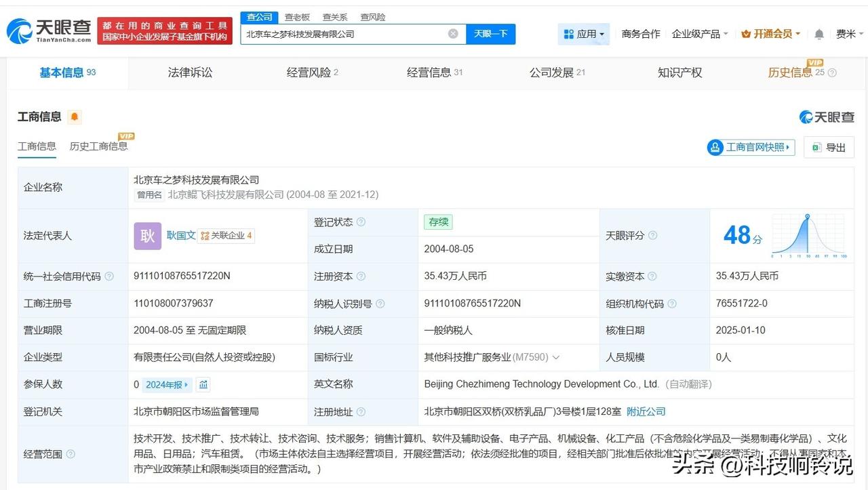This screenshot has height=490, width=868.
Task: Click help icon beside 注册资本
Action: point(361,277)
